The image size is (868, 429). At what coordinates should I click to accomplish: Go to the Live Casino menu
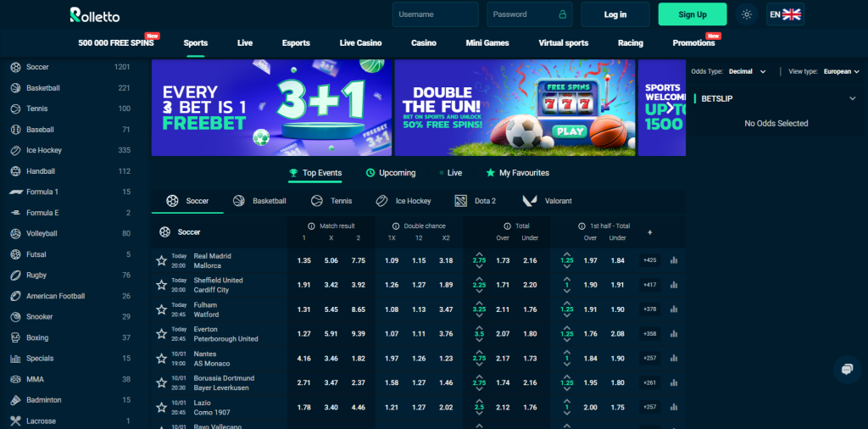(360, 42)
